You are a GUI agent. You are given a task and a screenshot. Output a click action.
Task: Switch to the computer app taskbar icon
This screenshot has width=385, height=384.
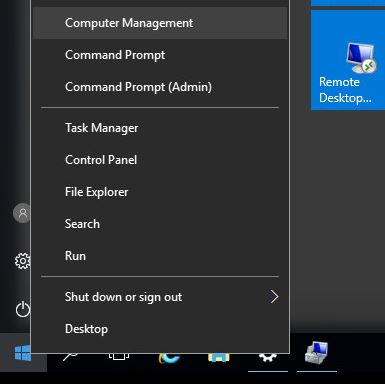coord(317,353)
